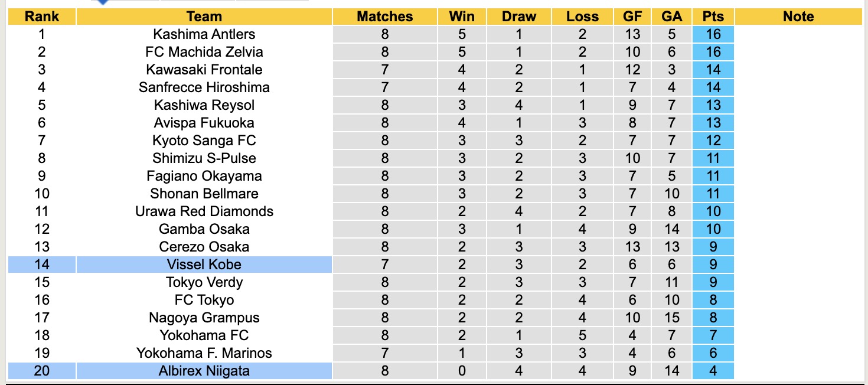The image size is (868, 385).
Task: Click the Matches column header
Action: coord(385,17)
